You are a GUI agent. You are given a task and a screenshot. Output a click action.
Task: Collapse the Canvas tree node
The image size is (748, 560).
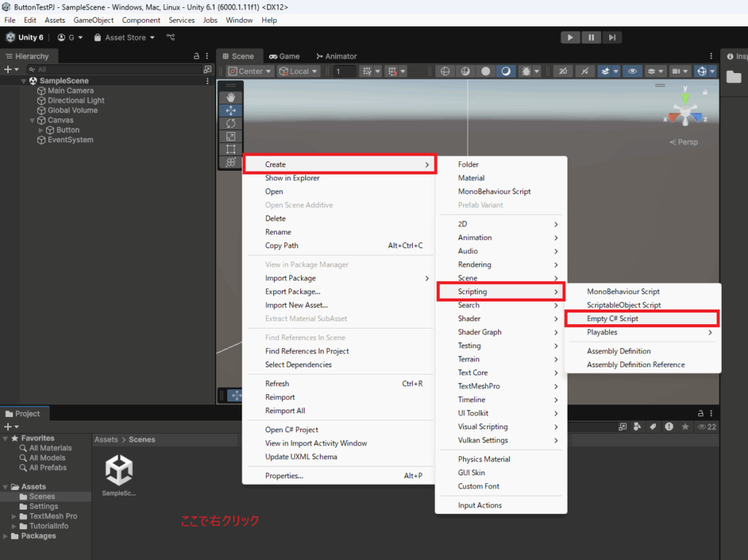[32, 120]
